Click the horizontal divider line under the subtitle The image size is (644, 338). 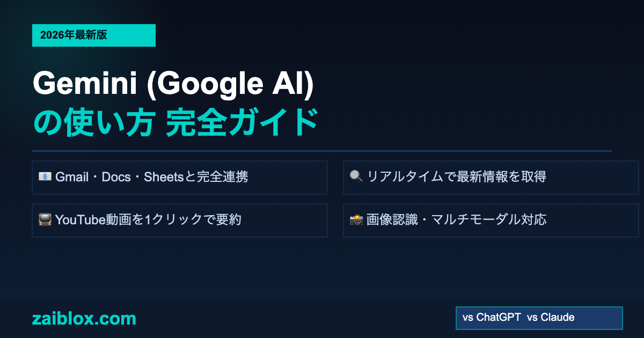[322, 151]
